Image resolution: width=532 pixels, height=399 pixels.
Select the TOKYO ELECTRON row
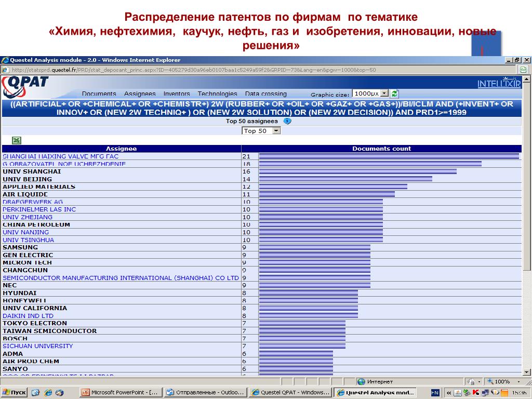(x=262, y=323)
